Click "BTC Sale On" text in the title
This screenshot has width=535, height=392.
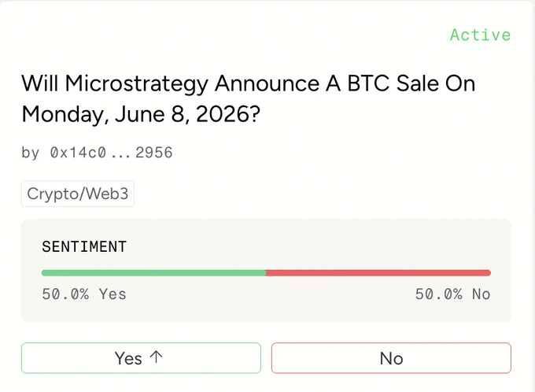pos(411,83)
